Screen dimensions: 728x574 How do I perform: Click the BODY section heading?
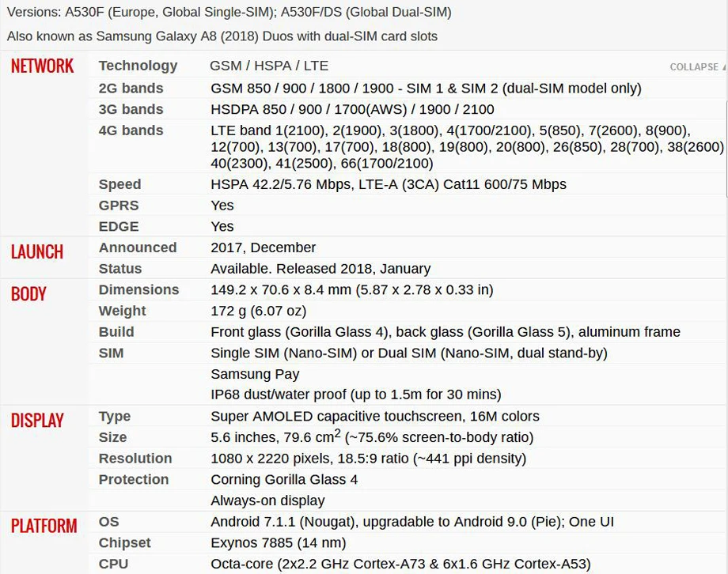tap(28, 294)
